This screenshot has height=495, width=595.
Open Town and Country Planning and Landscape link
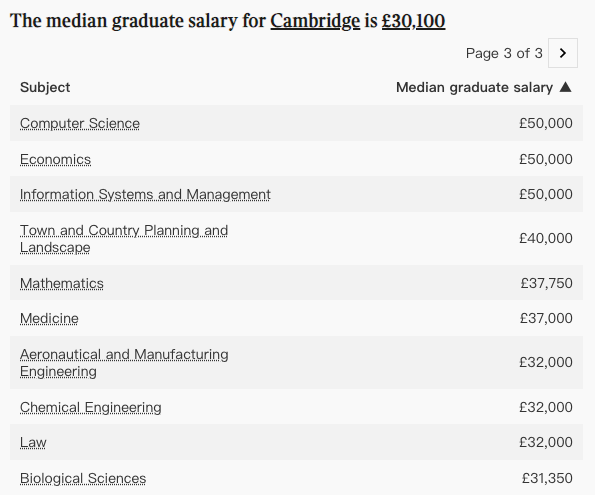click(x=124, y=239)
